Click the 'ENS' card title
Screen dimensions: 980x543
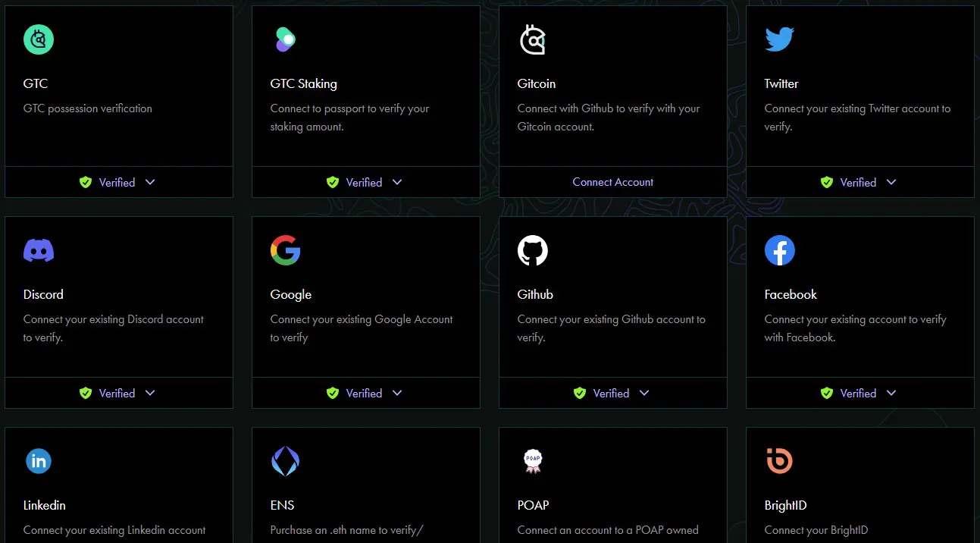282,505
